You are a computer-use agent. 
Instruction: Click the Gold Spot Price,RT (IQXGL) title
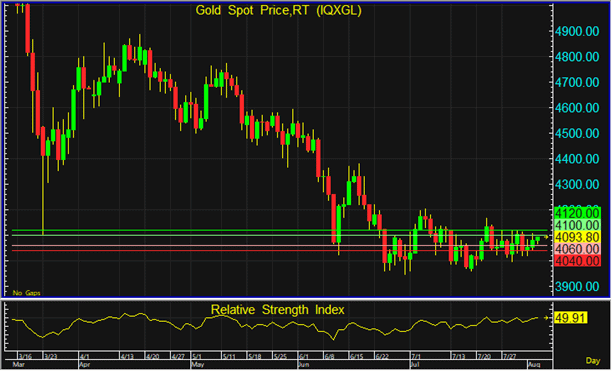tap(278, 11)
